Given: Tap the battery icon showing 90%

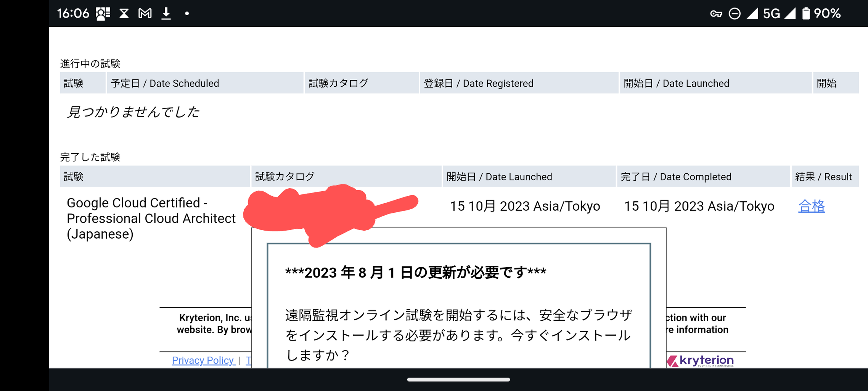Looking at the screenshot, I should coord(805,14).
